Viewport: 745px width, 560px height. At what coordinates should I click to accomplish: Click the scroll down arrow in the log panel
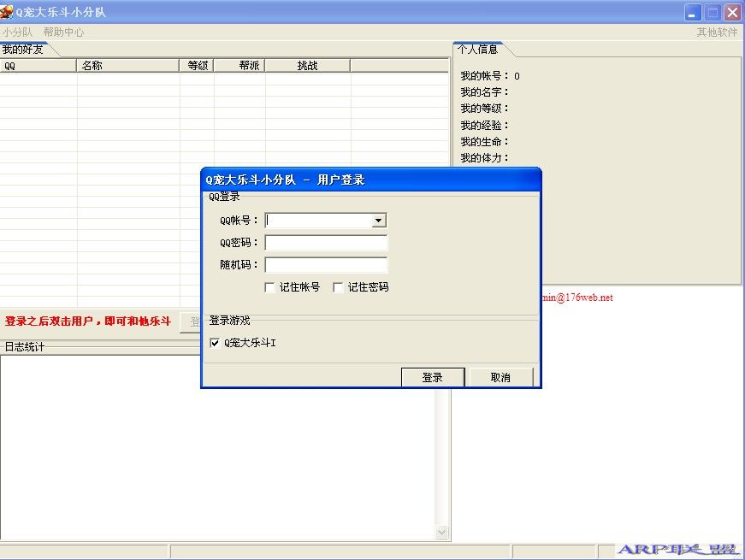click(x=442, y=533)
